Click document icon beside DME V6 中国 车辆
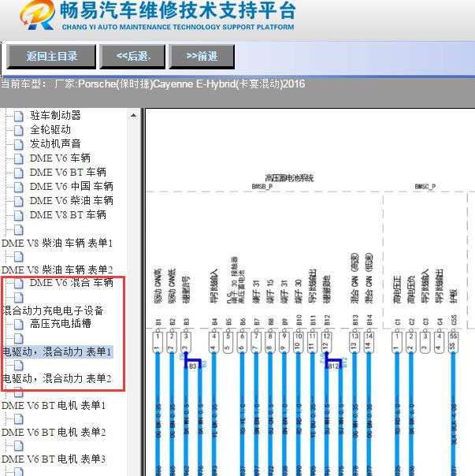 (19, 187)
